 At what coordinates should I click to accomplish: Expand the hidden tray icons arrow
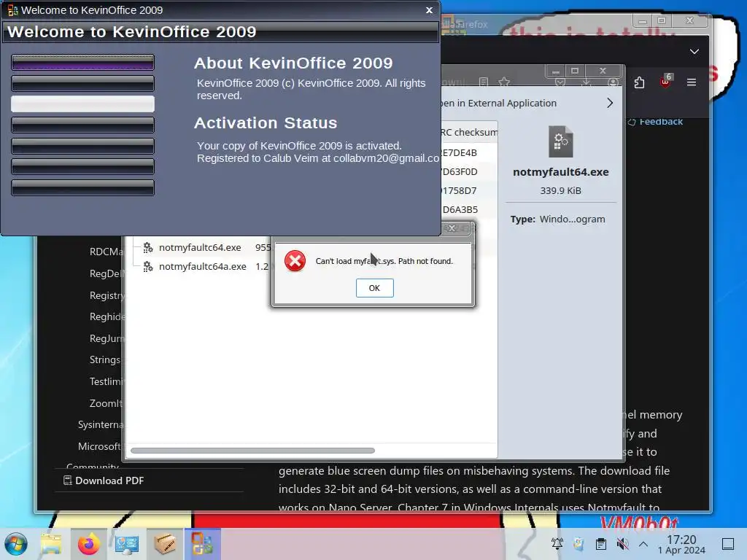tap(643, 543)
